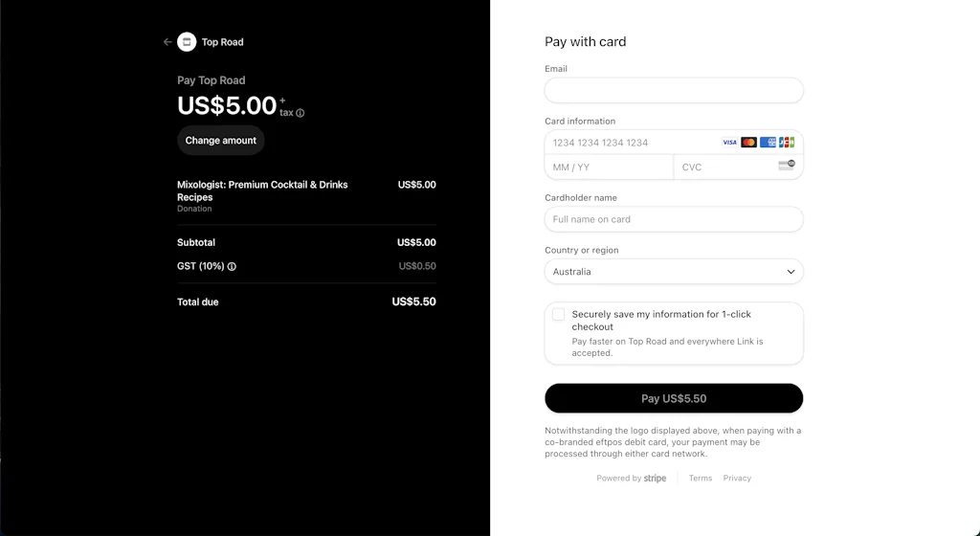The height and width of the screenshot is (536, 980).
Task: Click the Top Road merchant logo
Action: [x=187, y=42]
